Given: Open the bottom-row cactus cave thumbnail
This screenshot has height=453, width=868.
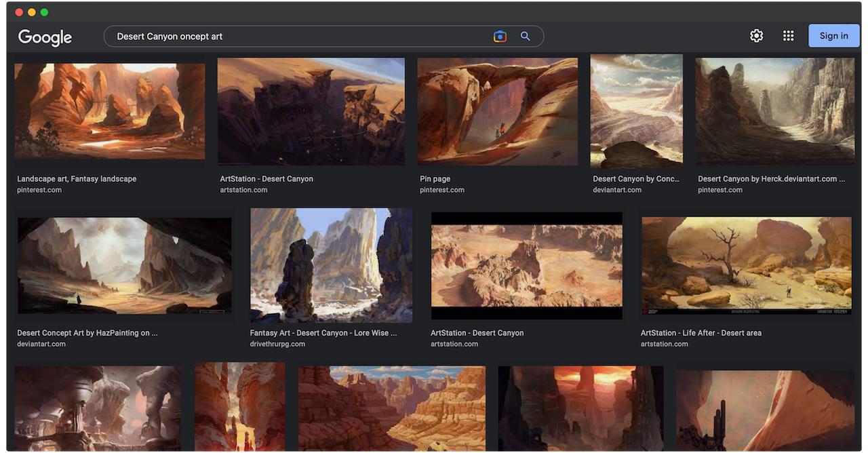Looking at the screenshot, I should tap(766, 410).
